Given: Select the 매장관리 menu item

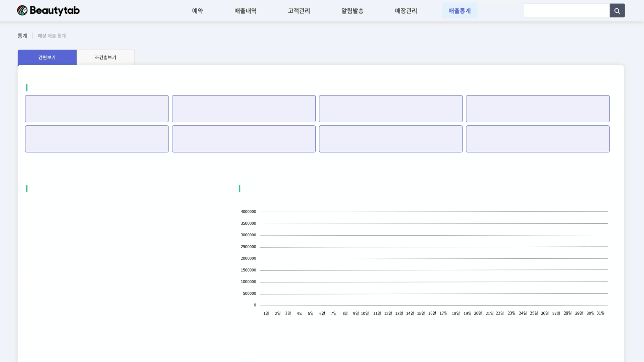Looking at the screenshot, I should (x=406, y=11).
